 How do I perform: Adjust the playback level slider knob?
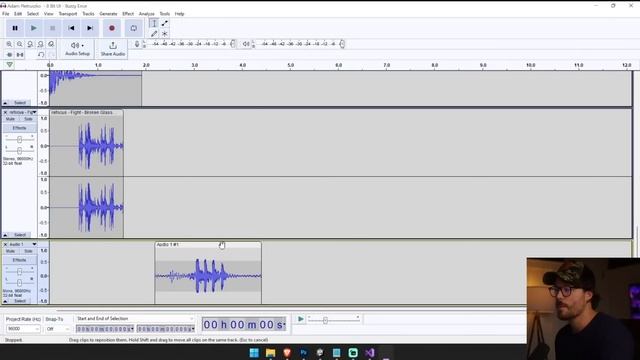click(x=342, y=44)
